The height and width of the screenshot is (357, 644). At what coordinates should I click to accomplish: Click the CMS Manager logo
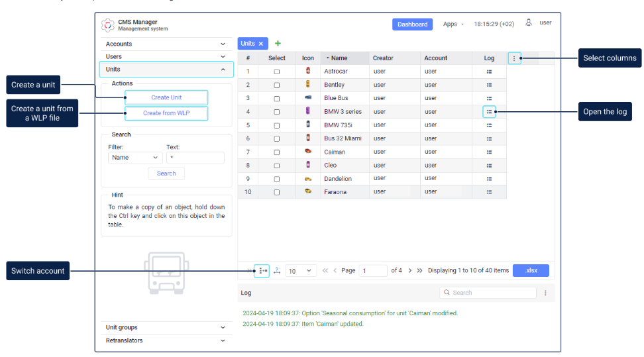pos(107,25)
